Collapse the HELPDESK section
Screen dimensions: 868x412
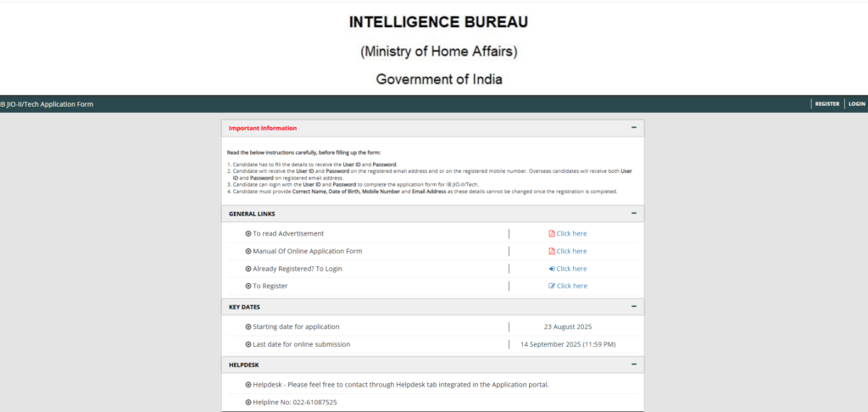click(634, 365)
